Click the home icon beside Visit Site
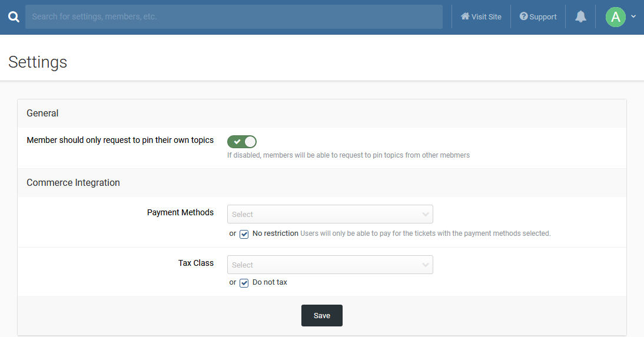This screenshot has width=644, height=337. point(465,16)
